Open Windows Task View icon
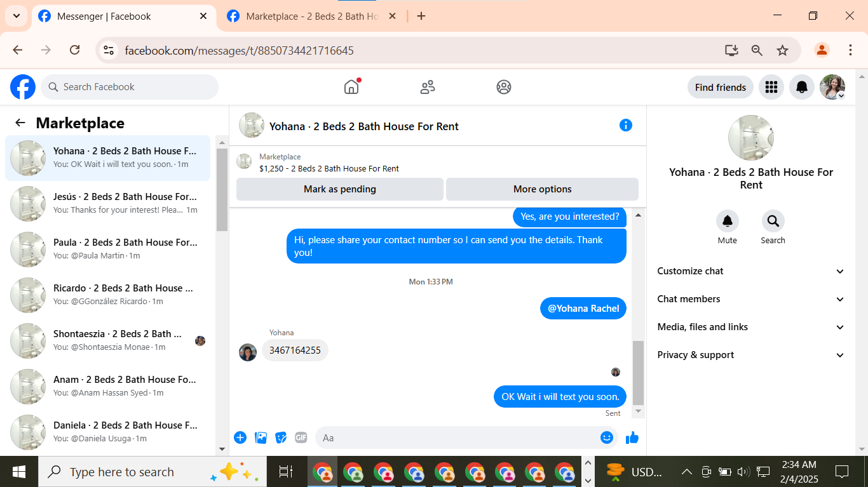This screenshot has width=868, height=487. coord(286,472)
